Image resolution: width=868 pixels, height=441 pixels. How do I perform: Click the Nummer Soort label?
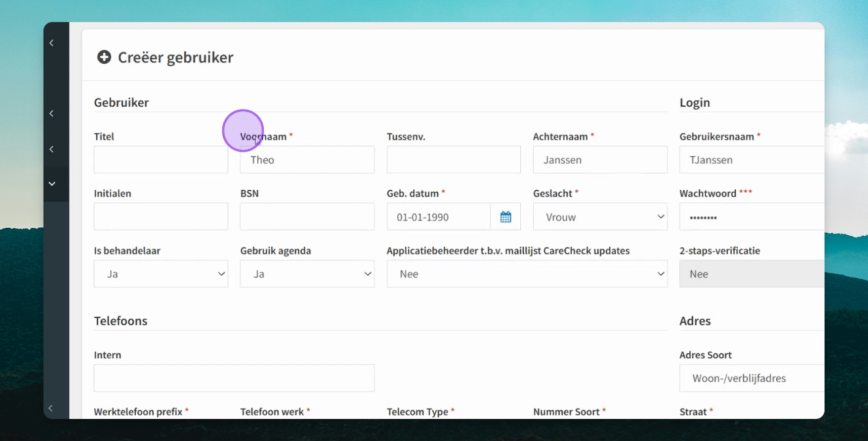pos(566,412)
